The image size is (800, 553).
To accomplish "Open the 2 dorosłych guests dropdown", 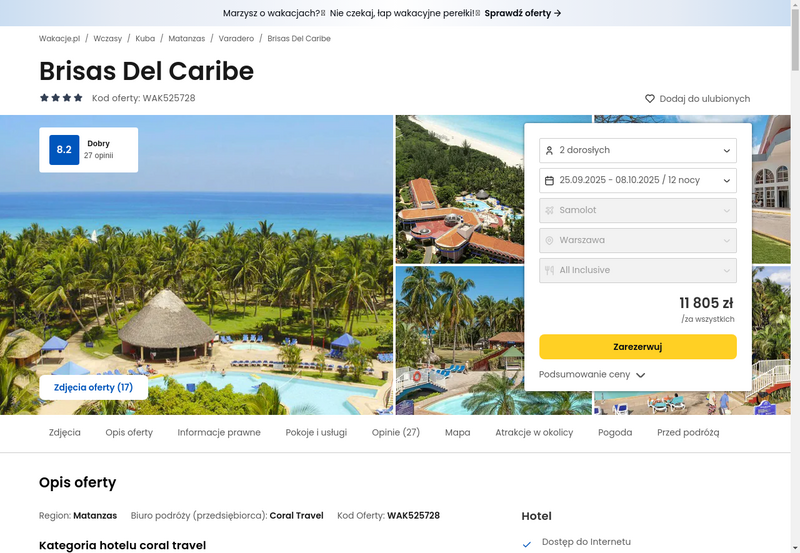I will coord(638,150).
